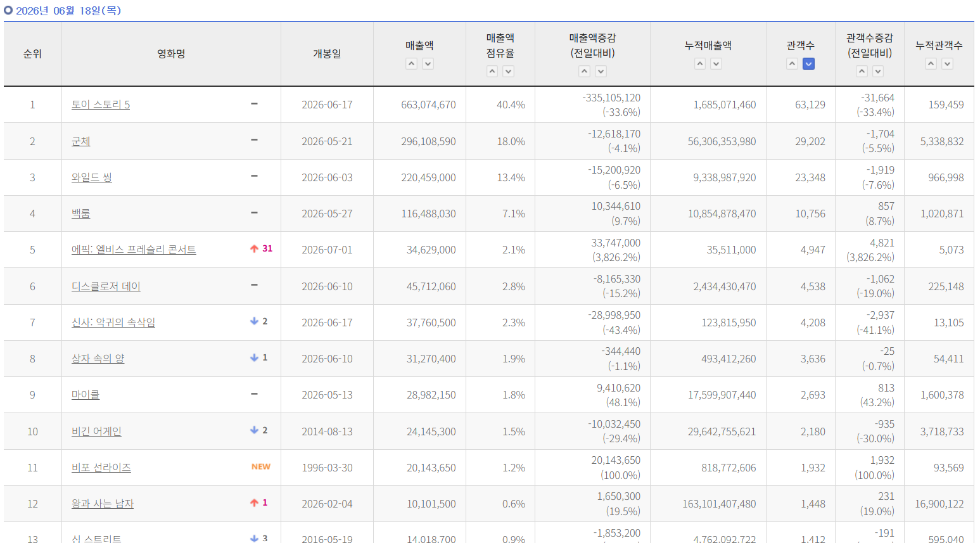Sort 매출액 column descending with down arrow
980x543 pixels.
428,63
